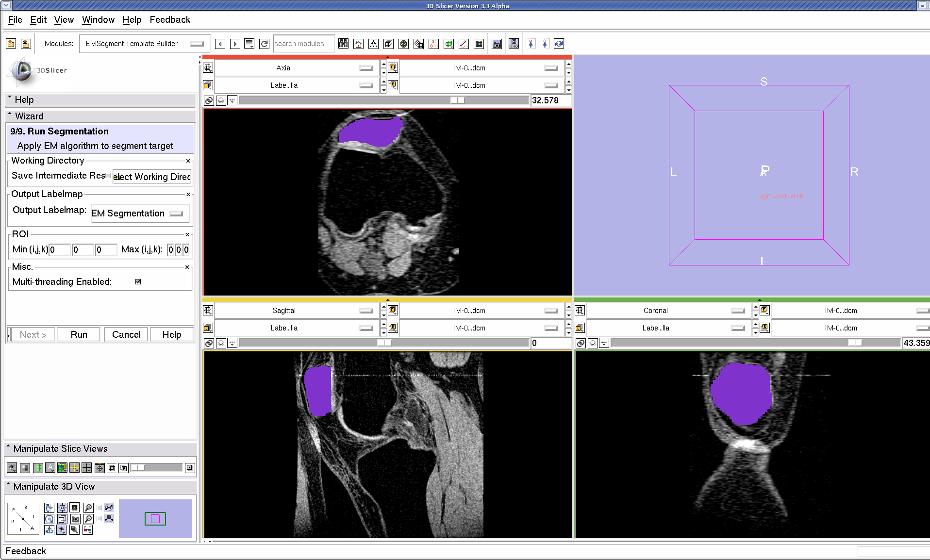Click the binoculars search icon in toolbar
930x560 pixels.
coord(343,44)
